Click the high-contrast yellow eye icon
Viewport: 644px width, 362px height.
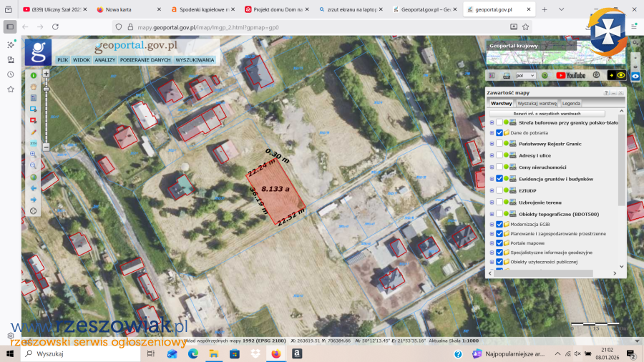tap(620, 75)
